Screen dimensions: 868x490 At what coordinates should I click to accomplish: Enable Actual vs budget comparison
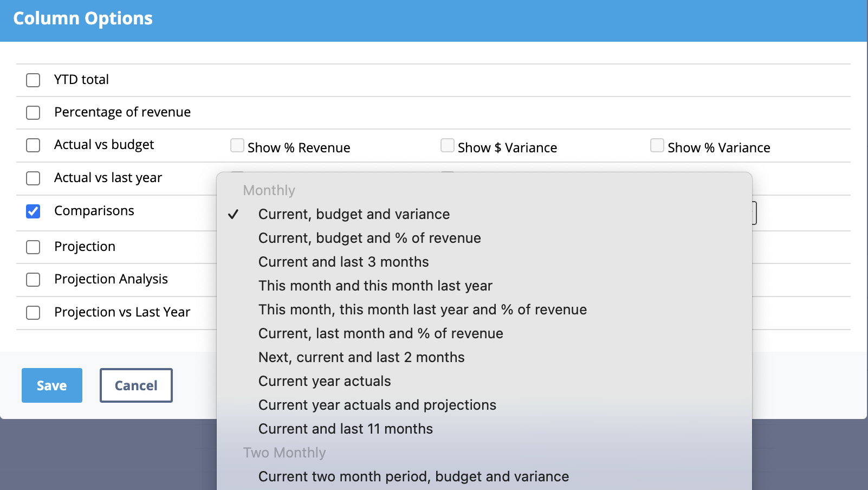33,145
